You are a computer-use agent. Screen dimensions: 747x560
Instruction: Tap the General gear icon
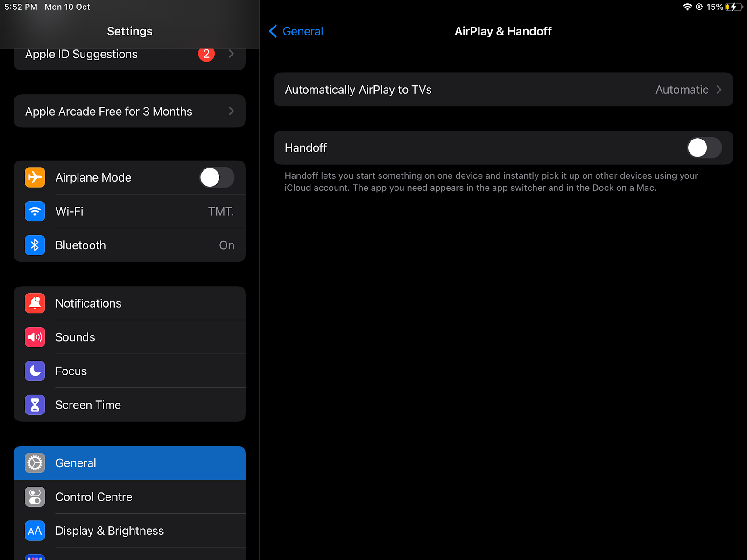point(35,463)
